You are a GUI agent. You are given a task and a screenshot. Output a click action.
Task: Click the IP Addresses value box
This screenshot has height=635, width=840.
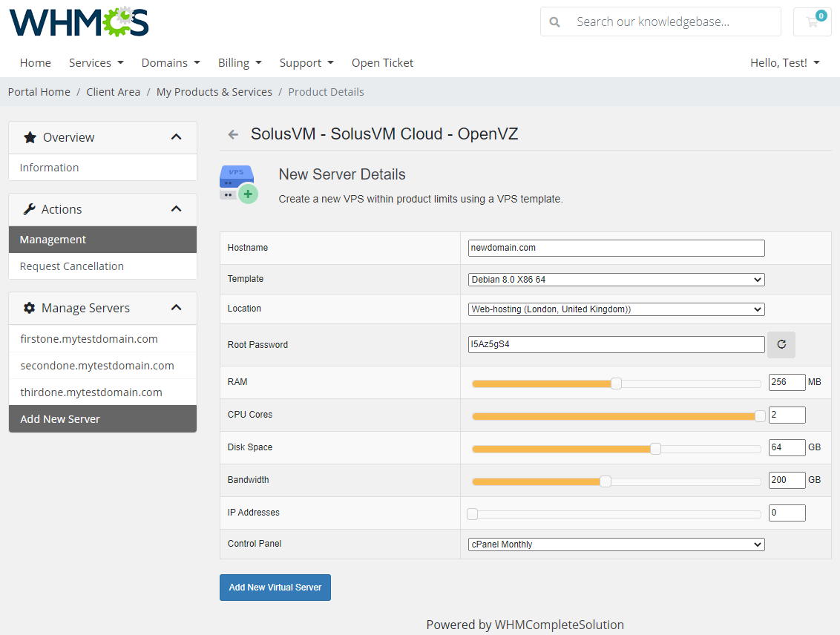(x=787, y=513)
